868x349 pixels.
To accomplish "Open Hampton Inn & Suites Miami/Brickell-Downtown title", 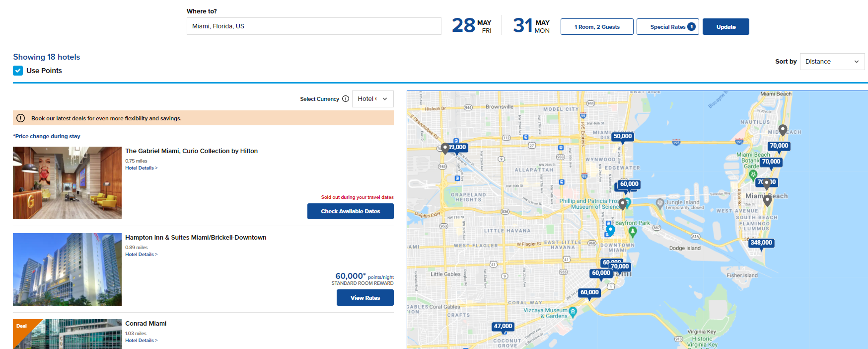I will click(196, 238).
